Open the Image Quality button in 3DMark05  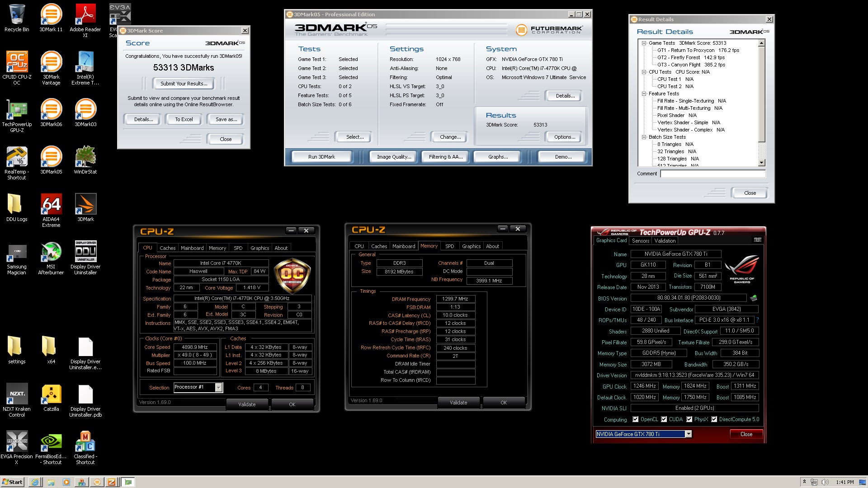point(394,157)
